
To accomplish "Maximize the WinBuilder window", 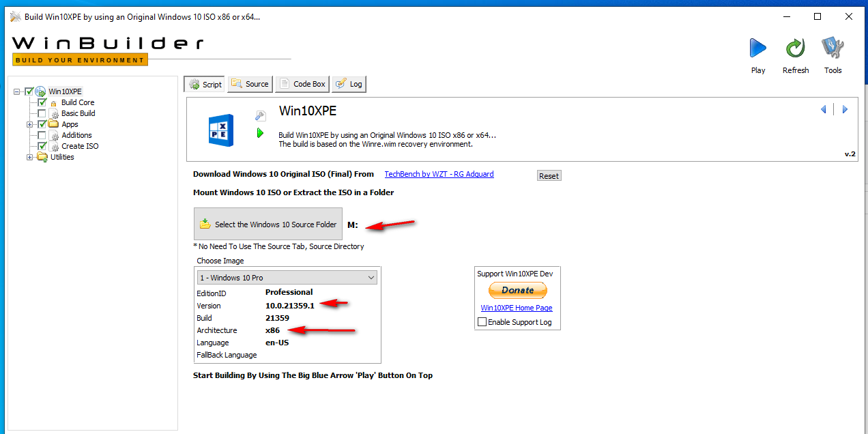I will point(817,16).
